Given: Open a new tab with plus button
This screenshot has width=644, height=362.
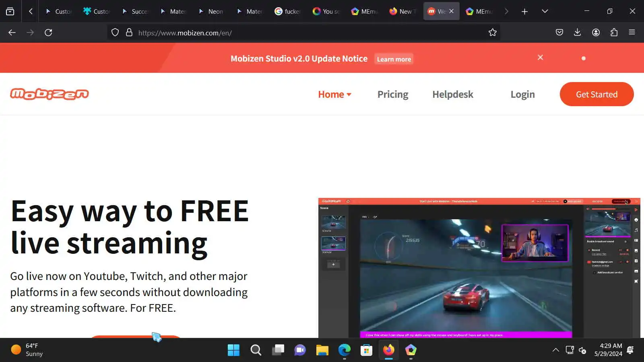Looking at the screenshot, I should pyautogui.click(x=524, y=11).
